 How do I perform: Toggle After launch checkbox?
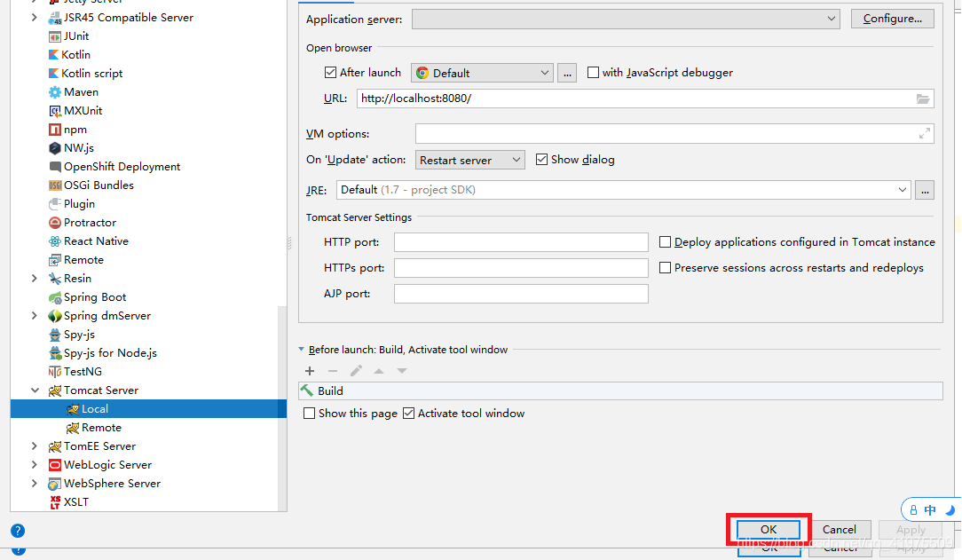coord(330,73)
